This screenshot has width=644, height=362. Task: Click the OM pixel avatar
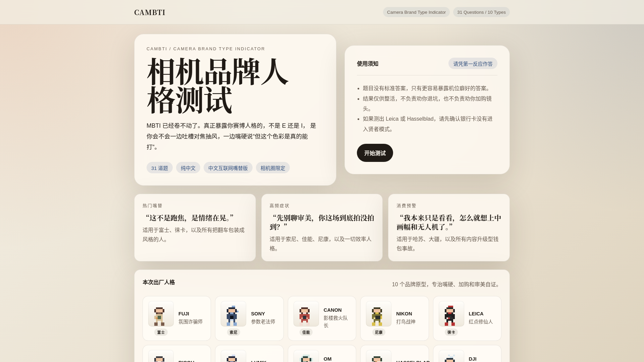click(x=306, y=356)
